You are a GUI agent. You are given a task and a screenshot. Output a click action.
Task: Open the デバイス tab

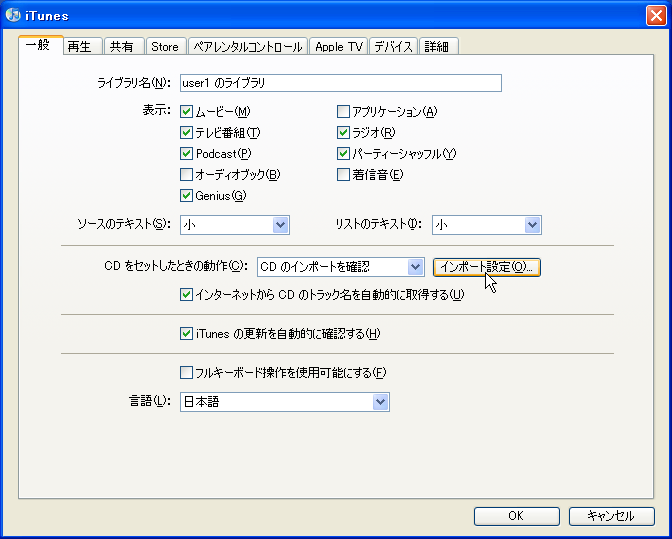coord(393,46)
